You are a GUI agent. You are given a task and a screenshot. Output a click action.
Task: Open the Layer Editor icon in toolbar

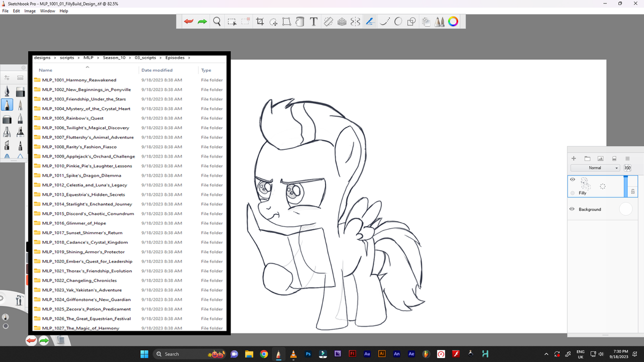coord(426,22)
